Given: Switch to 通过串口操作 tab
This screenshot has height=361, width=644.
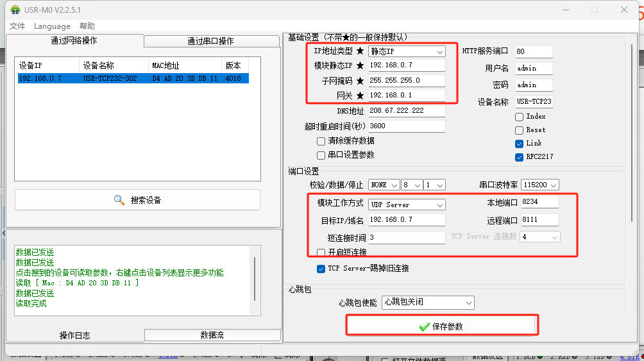Looking at the screenshot, I should pos(211,41).
